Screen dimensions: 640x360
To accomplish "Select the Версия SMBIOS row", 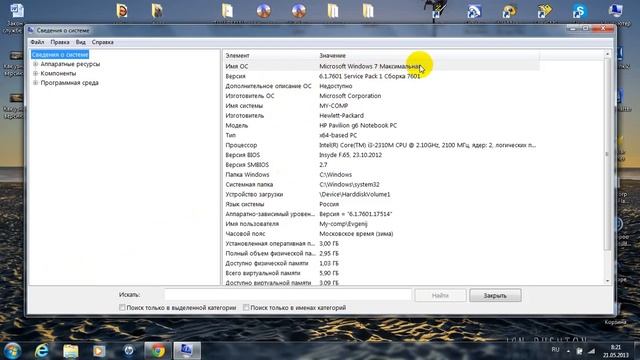I will click(x=381, y=165).
